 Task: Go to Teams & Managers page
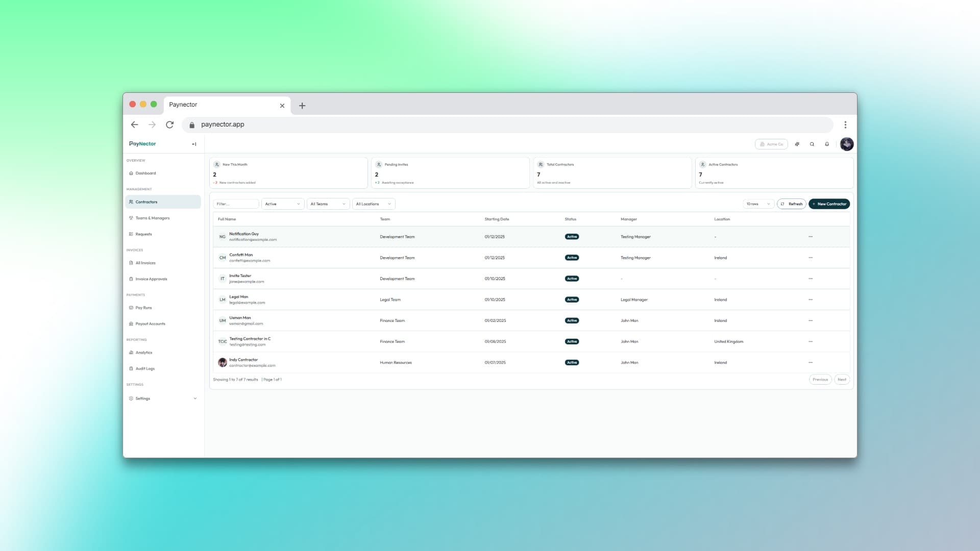pyautogui.click(x=152, y=218)
